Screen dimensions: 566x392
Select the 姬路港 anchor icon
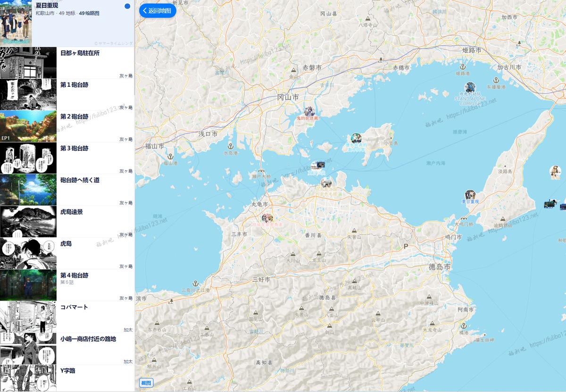[x=463, y=66]
